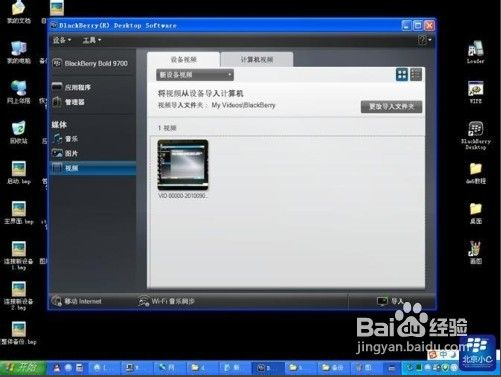The width and height of the screenshot is (501, 377).
Task: Select the BlackBerry Desktop shortcut icon
Action: click(476, 135)
